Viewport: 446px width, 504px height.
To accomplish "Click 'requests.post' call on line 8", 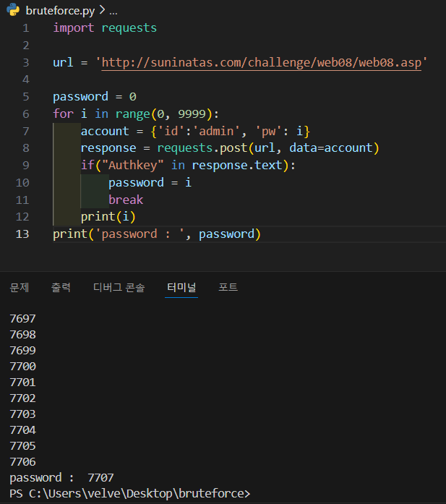I will point(202,148).
